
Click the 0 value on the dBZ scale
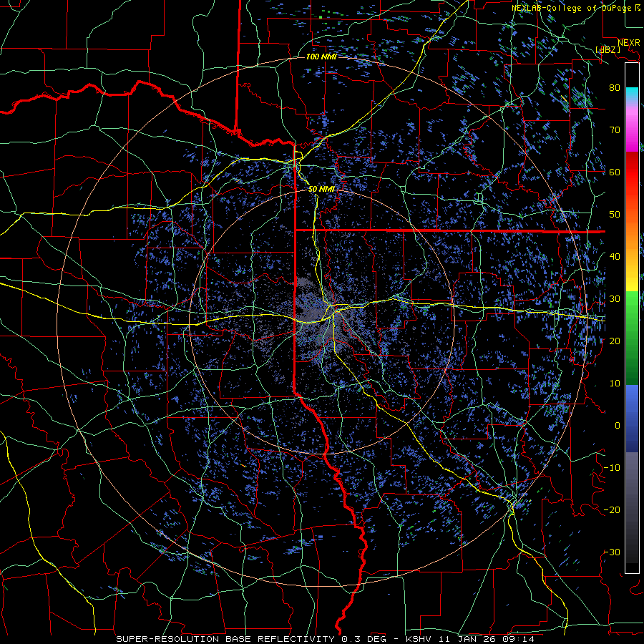(618, 426)
